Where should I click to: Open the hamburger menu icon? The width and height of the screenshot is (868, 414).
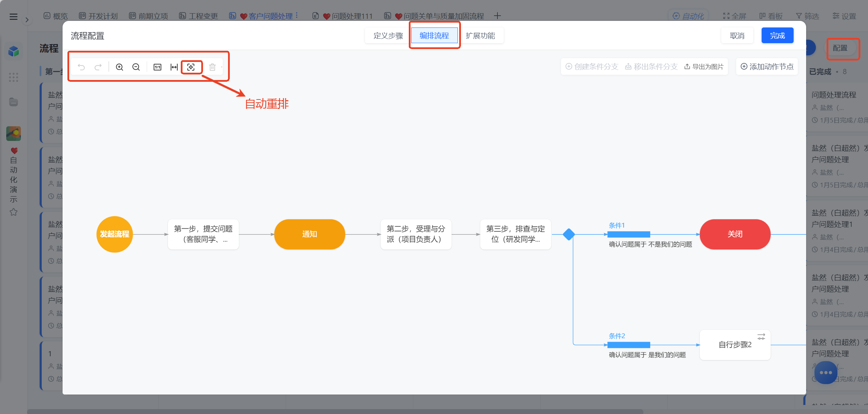point(13,16)
